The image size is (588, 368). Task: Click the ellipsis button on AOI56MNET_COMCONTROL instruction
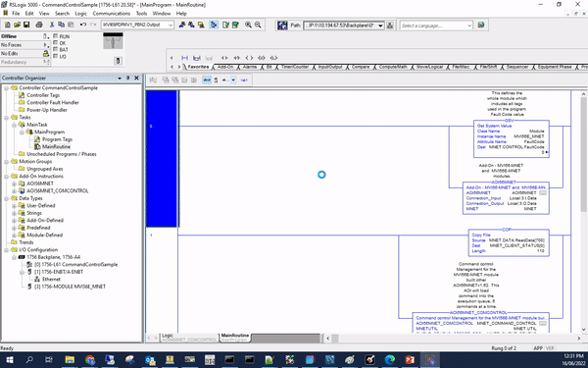[543, 323]
